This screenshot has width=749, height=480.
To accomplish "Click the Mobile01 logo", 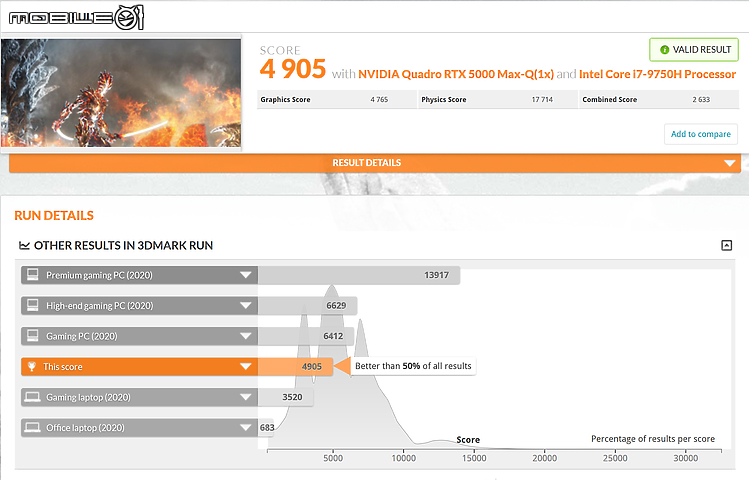I will (76, 18).
